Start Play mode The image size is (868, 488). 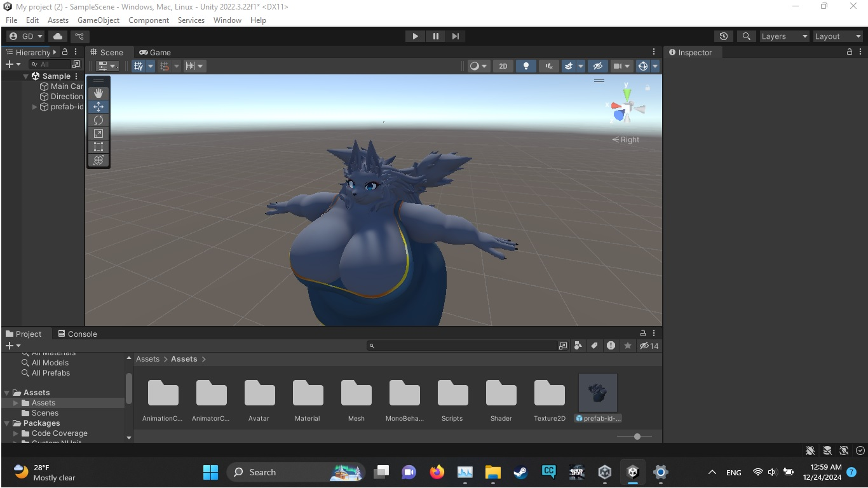(415, 36)
